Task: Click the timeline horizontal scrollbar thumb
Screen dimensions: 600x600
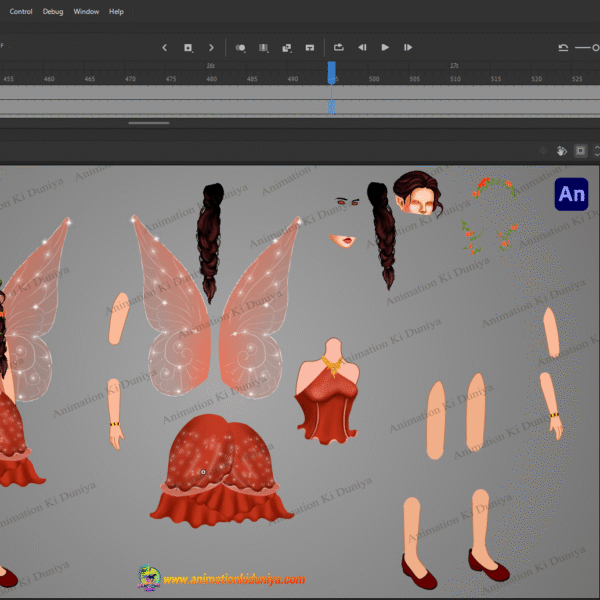Action: click(x=149, y=123)
